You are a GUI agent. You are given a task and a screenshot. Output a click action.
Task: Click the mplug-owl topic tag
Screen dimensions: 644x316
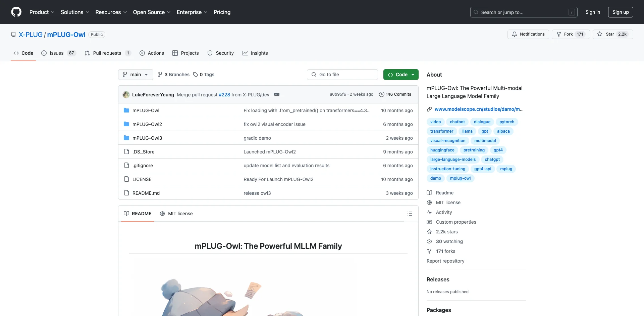[x=460, y=178]
